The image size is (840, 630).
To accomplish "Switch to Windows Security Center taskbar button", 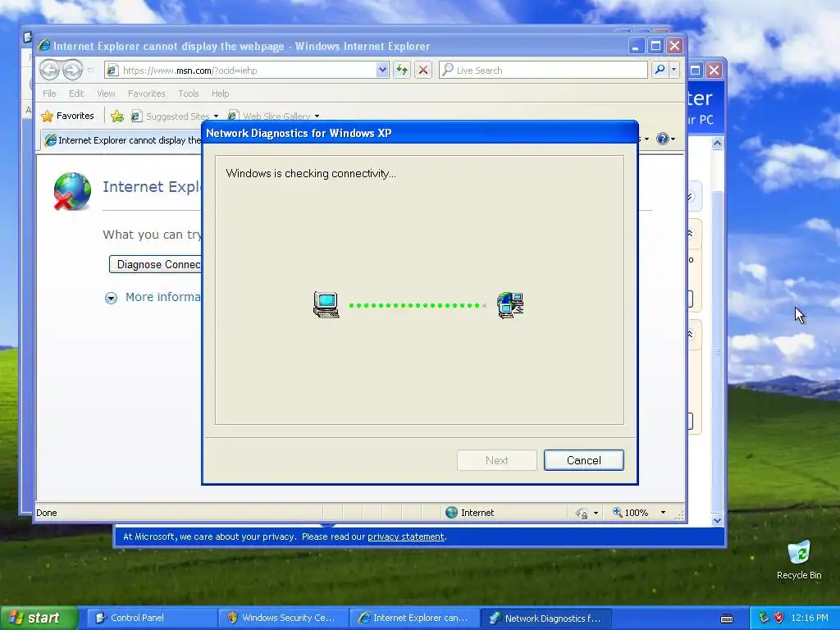I will pos(282,618).
